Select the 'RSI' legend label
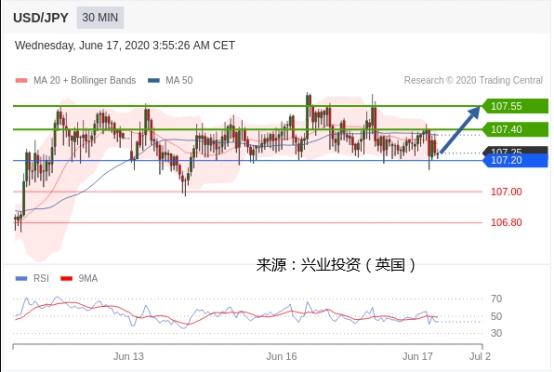This screenshot has height=372, width=554. point(41,279)
